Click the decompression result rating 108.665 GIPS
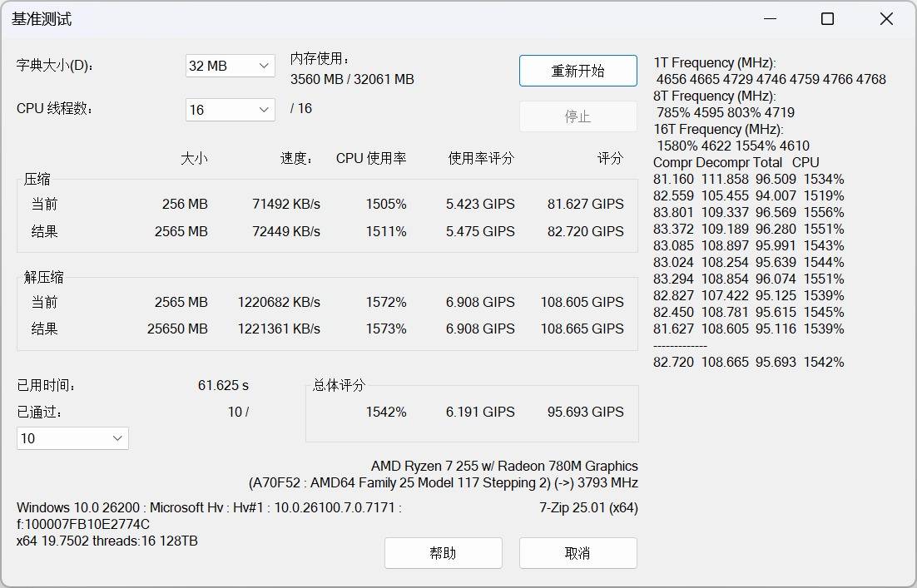917x588 pixels. (582, 329)
